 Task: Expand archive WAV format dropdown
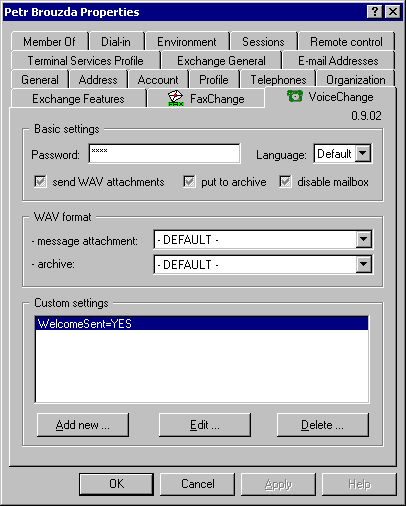pos(363,265)
